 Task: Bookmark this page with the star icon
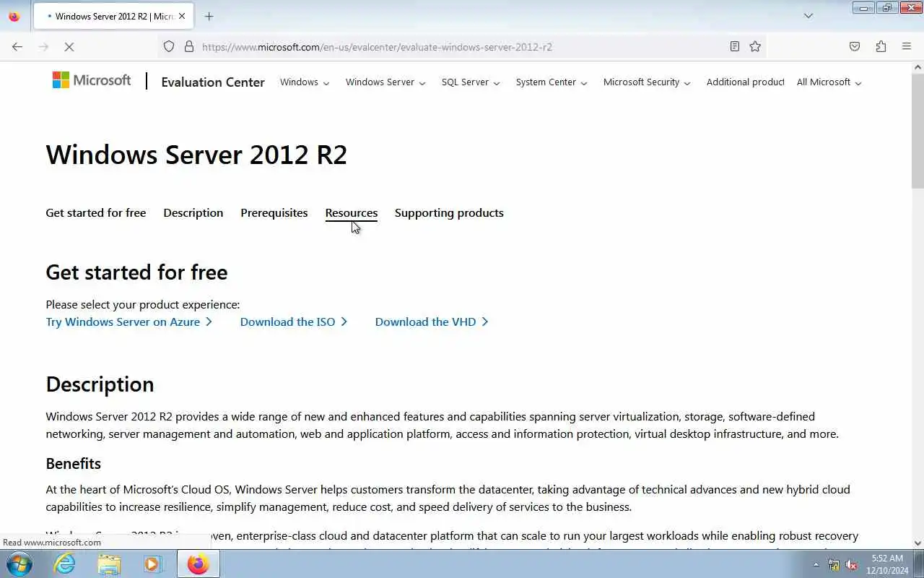pos(755,46)
